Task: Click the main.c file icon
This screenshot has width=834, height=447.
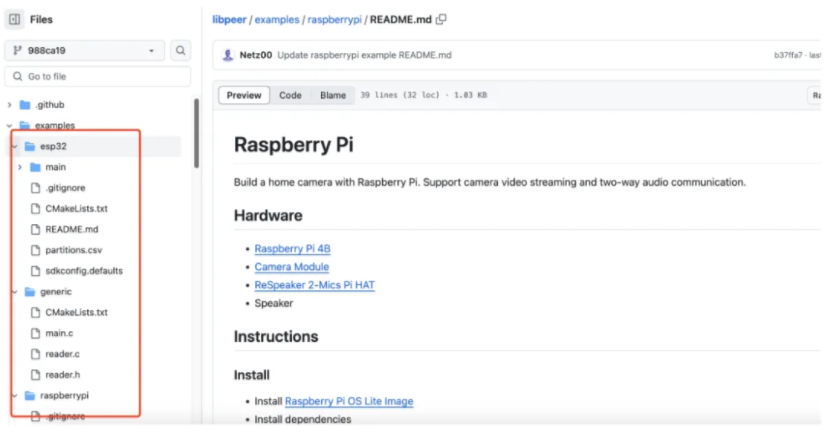Action: tap(35, 333)
